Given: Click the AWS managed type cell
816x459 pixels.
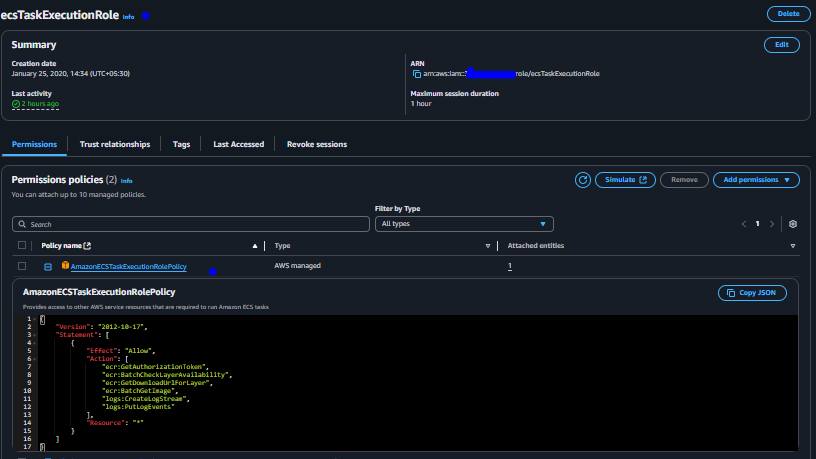Looking at the screenshot, I should tap(297, 265).
